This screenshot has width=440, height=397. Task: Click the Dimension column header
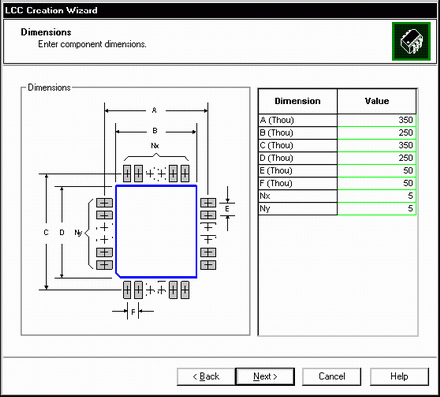coord(298,101)
